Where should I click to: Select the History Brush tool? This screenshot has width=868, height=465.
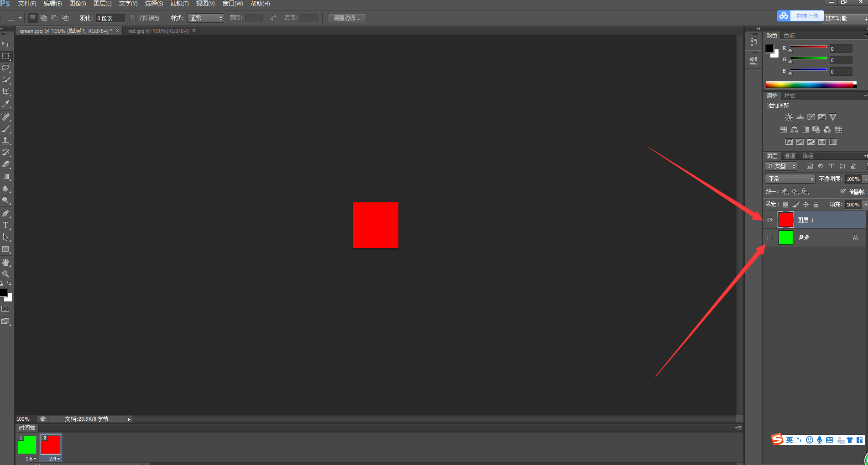coord(5,153)
